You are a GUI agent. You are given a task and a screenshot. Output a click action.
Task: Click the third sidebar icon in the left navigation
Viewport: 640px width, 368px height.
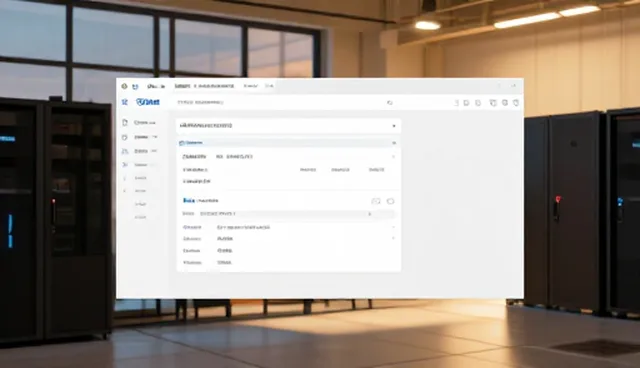point(125,151)
